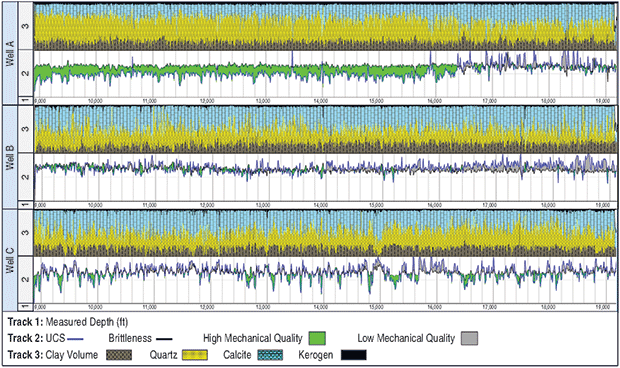Select the yellow Quartz legend swatch
The width and height of the screenshot is (620, 368).
[195, 355]
